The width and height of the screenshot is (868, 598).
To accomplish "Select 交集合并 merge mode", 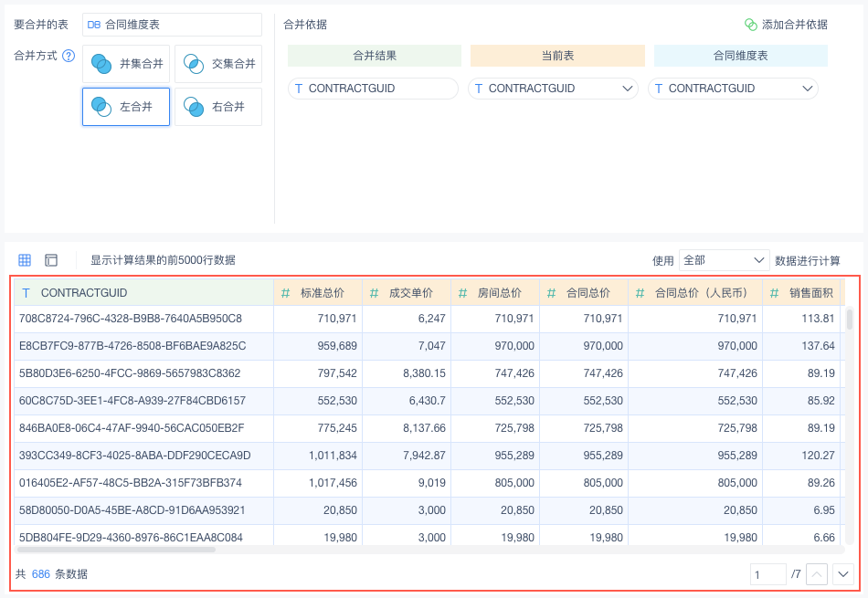I will (x=218, y=64).
